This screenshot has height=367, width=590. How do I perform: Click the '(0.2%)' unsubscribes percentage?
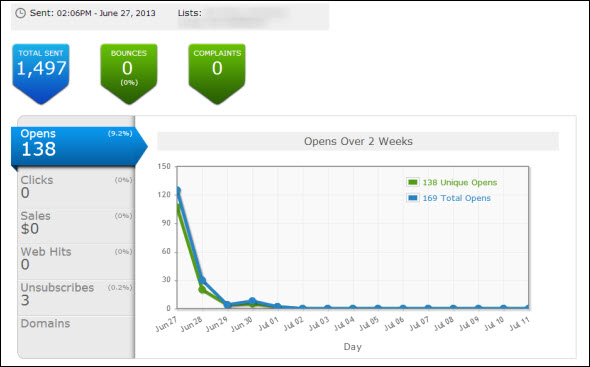(x=120, y=288)
